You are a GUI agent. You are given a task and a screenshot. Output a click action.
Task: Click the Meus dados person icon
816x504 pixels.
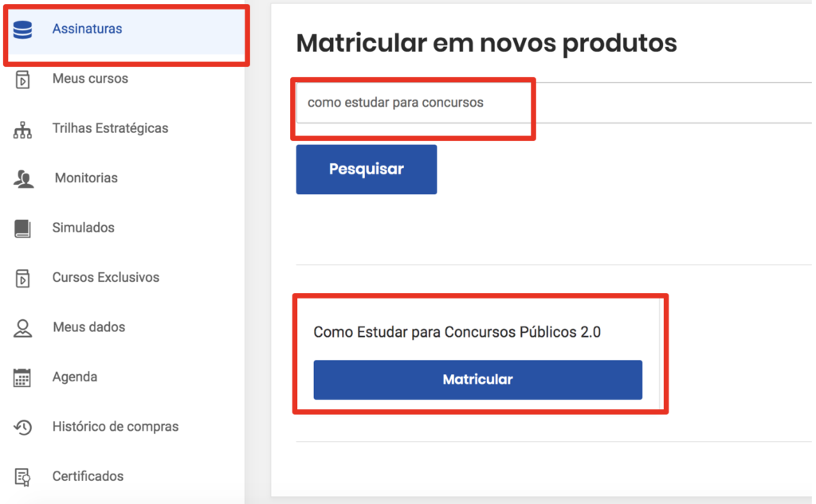point(22,328)
